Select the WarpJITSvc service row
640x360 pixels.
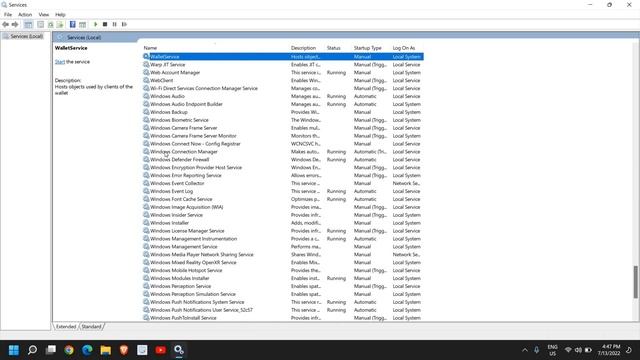point(283,64)
